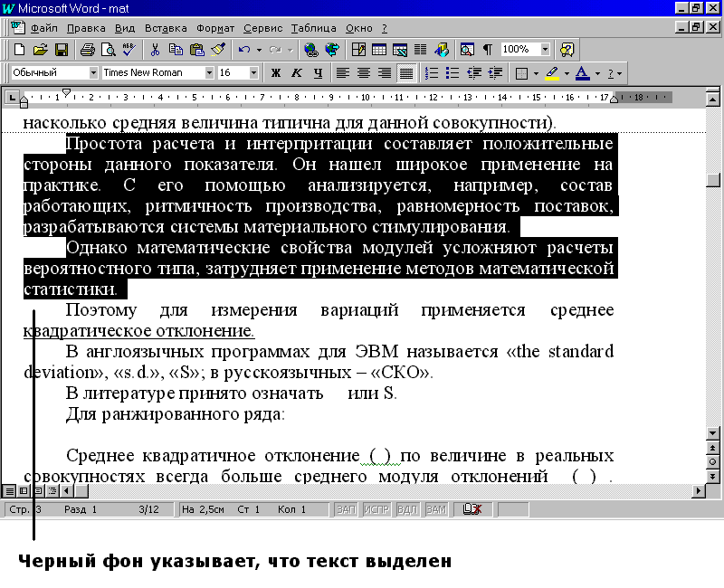
Task: Open the Times New Roman font list
Action: [209, 73]
